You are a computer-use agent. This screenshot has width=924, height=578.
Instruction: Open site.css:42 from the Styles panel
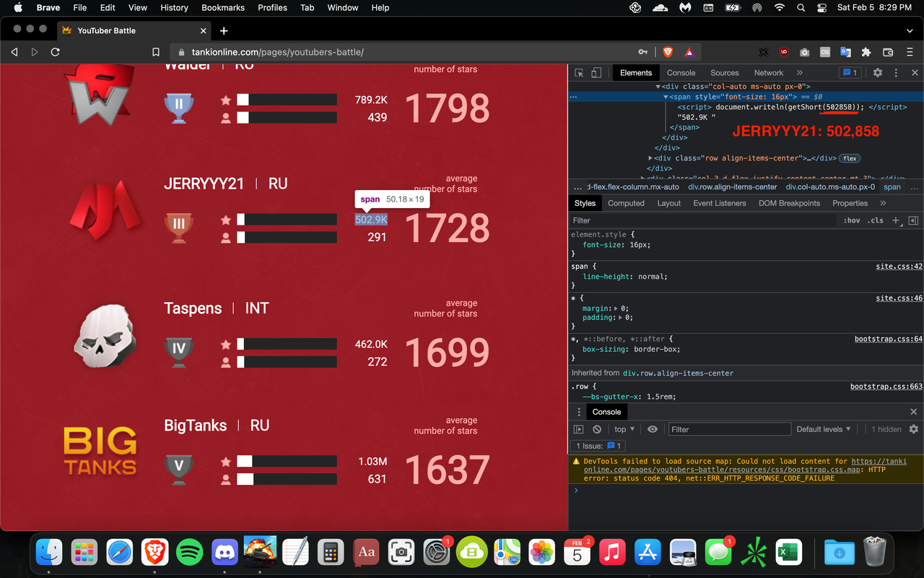898,266
